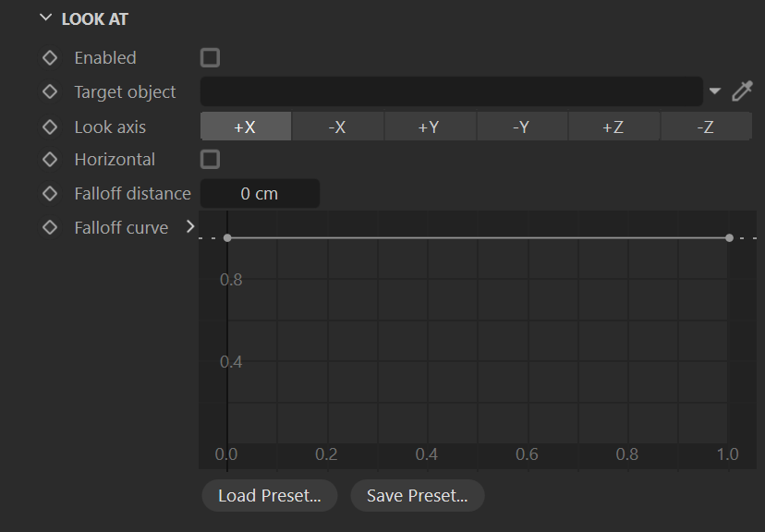
Task: Pick target object with eyedropper icon
Action: (742, 91)
